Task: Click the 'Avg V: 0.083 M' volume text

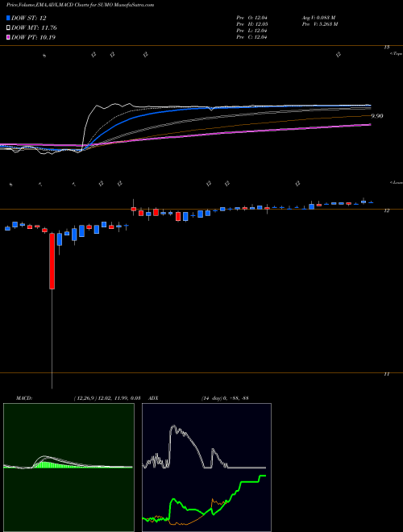Action: (318, 18)
